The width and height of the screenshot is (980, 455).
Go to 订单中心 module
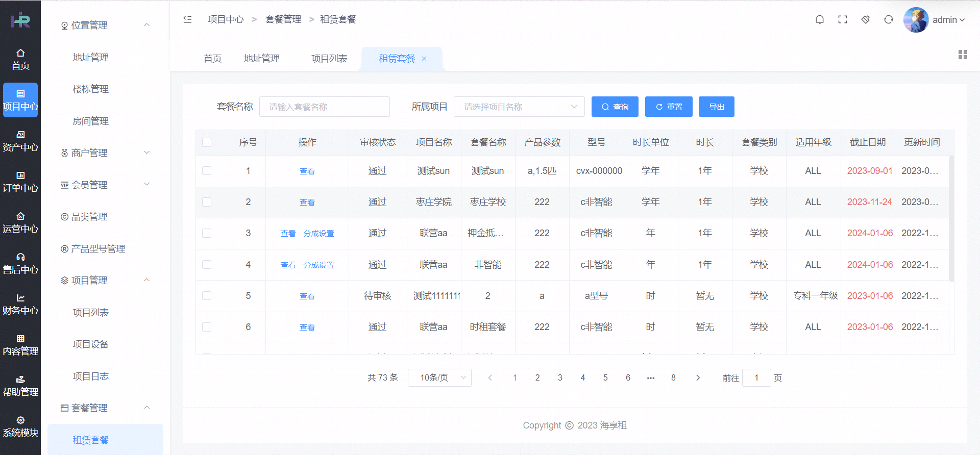pos(20,182)
